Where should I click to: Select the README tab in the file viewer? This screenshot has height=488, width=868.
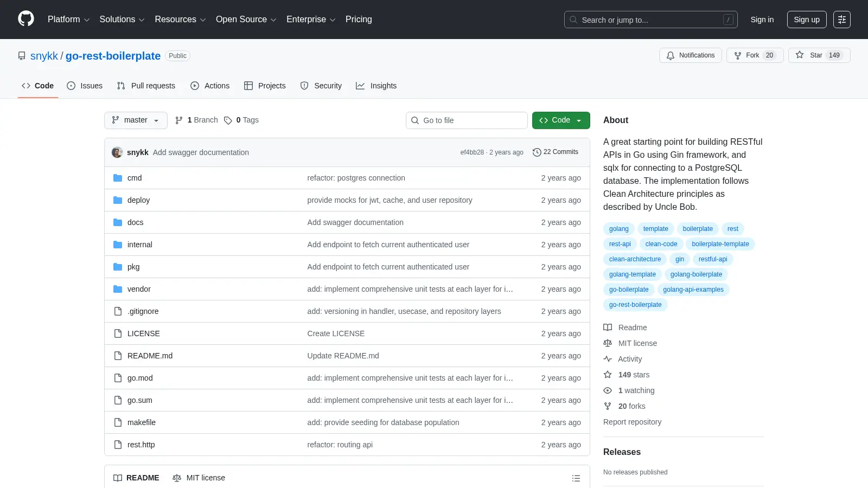pyautogui.click(x=136, y=478)
